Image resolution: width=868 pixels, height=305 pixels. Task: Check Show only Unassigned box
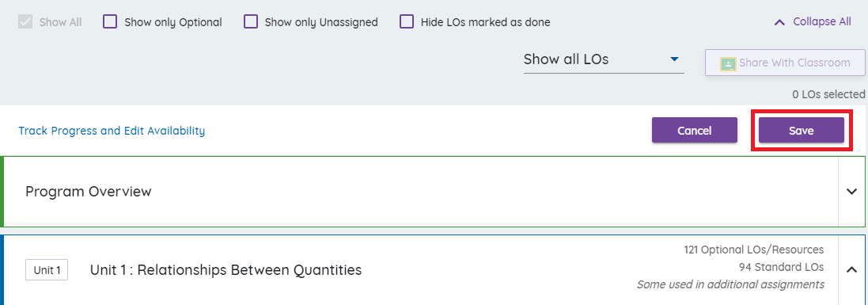252,22
